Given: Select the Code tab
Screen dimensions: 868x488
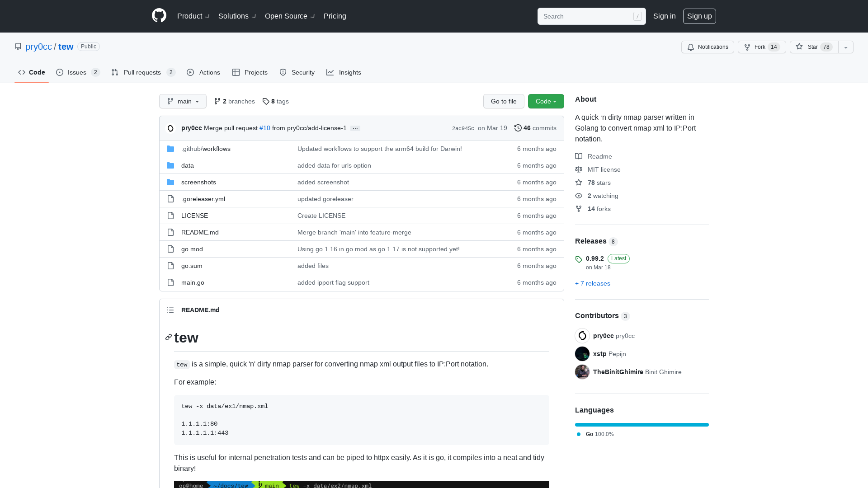Looking at the screenshot, I should tap(32, 72).
